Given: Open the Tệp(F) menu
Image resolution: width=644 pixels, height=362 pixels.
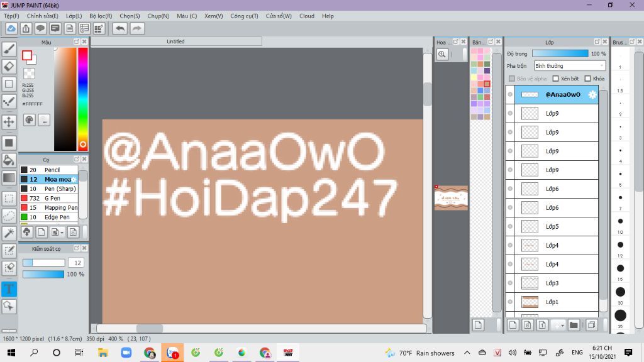Looking at the screenshot, I should point(11,16).
